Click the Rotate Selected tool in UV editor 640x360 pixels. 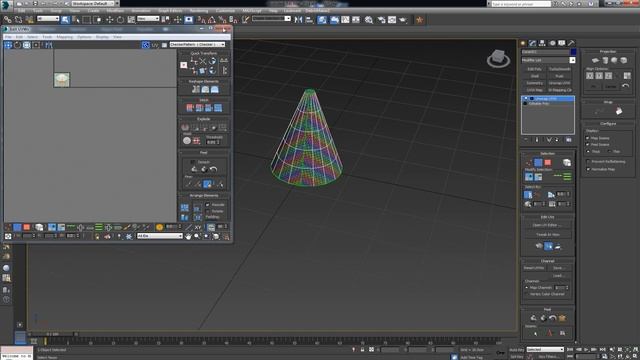click(18, 45)
